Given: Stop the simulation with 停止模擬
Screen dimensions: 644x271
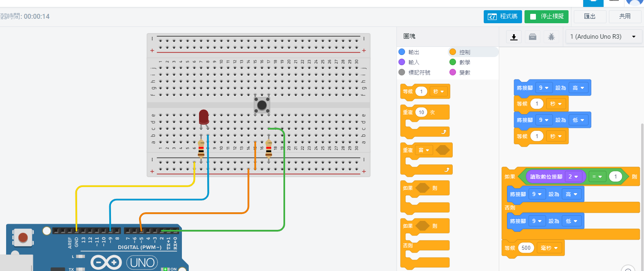Looking at the screenshot, I should point(546,17).
